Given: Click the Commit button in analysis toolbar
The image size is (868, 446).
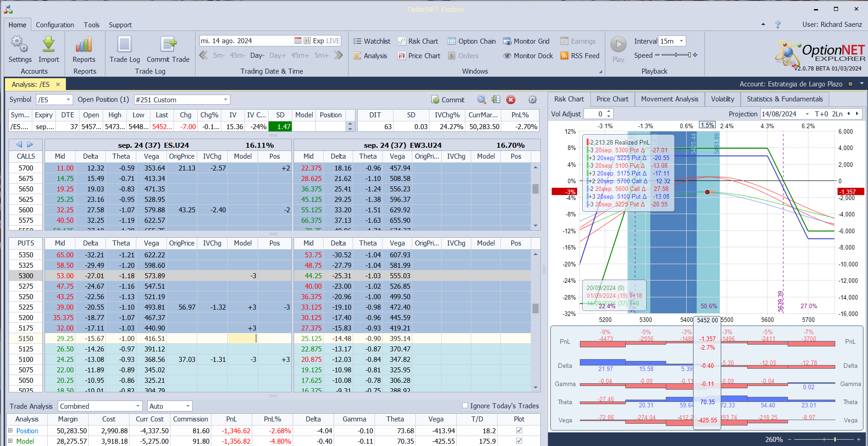Looking at the screenshot, I should pos(448,100).
